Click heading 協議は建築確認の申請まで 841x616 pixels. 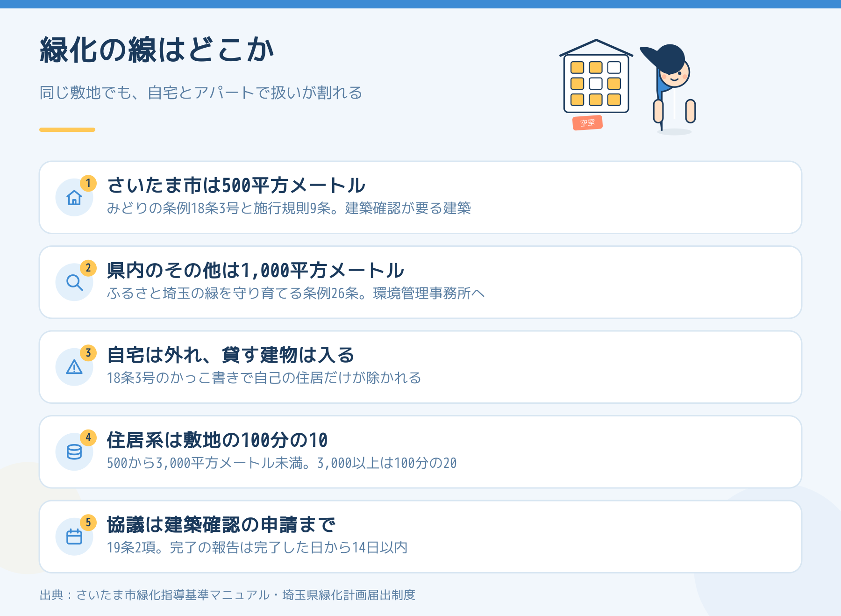click(221, 525)
